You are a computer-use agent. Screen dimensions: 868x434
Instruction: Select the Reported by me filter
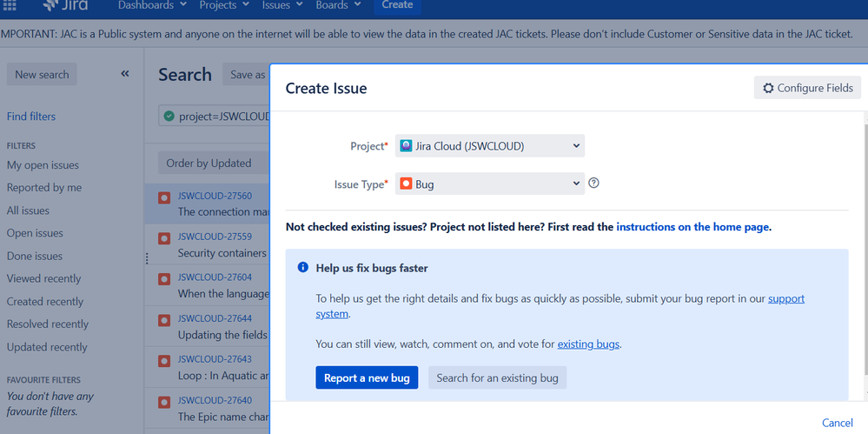pos(44,188)
